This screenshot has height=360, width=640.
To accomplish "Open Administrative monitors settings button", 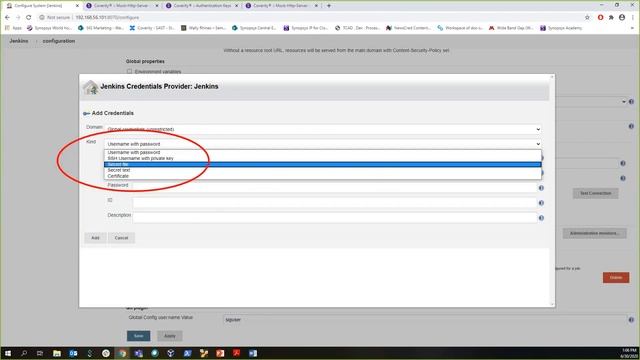I will (595, 233).
